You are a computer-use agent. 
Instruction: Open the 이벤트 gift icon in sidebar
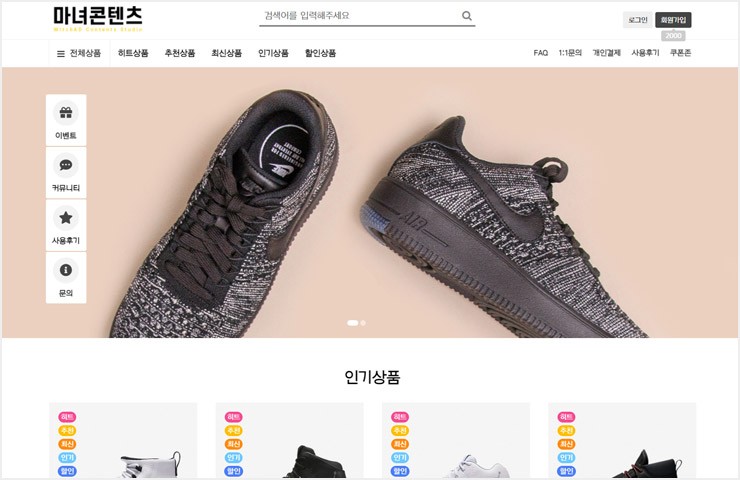66,113
